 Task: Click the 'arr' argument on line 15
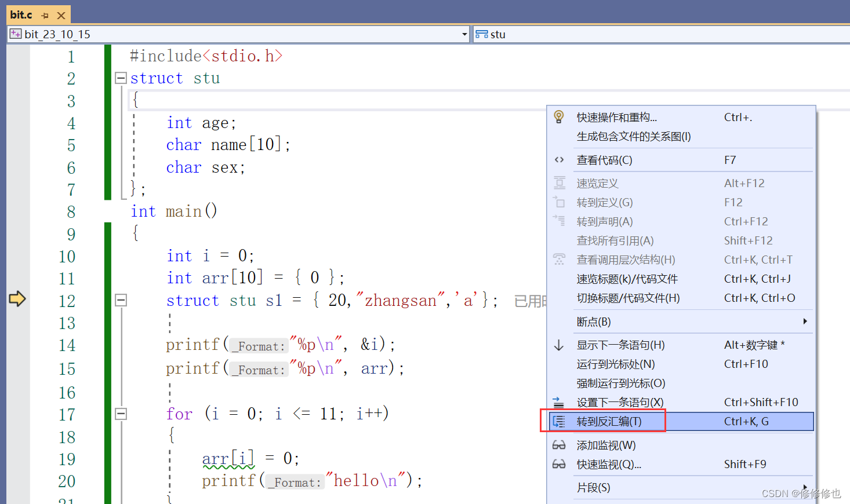[x=374, y=368]
